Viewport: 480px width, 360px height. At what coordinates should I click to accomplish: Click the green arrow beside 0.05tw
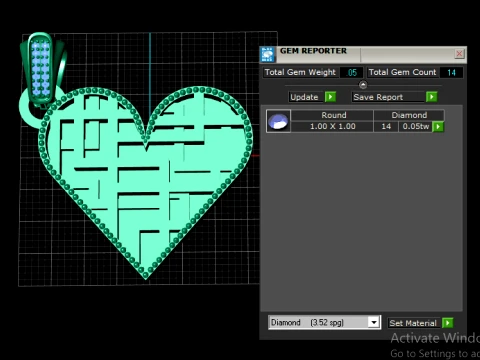click(438, 127)
